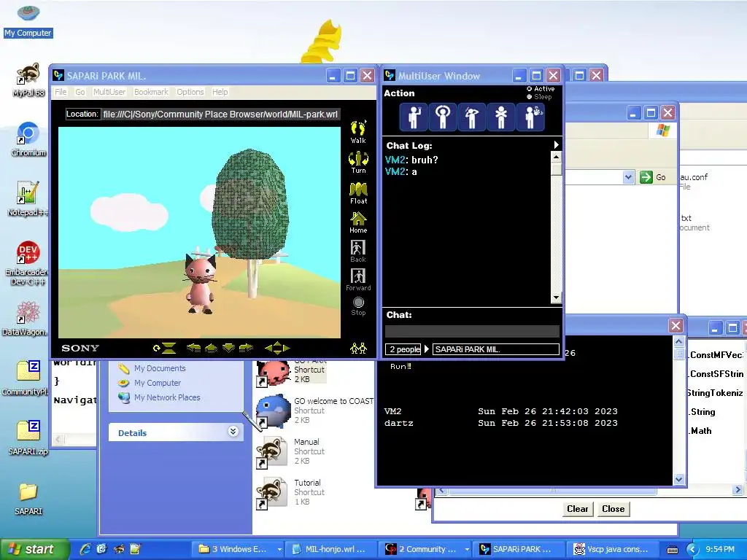This screenshot has height=560, width=747.
Task: Click arrow next to 2 people
Action: click(x=427, y=349)
